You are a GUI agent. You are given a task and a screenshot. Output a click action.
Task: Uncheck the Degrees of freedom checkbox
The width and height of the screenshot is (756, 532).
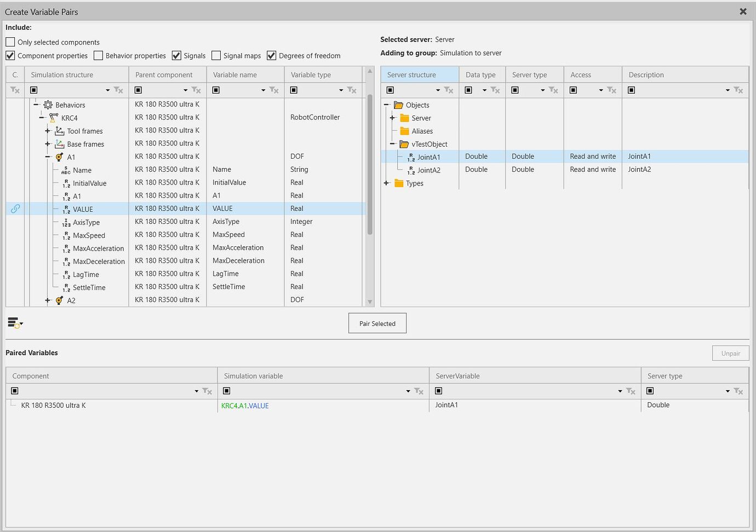pos(272,55)
